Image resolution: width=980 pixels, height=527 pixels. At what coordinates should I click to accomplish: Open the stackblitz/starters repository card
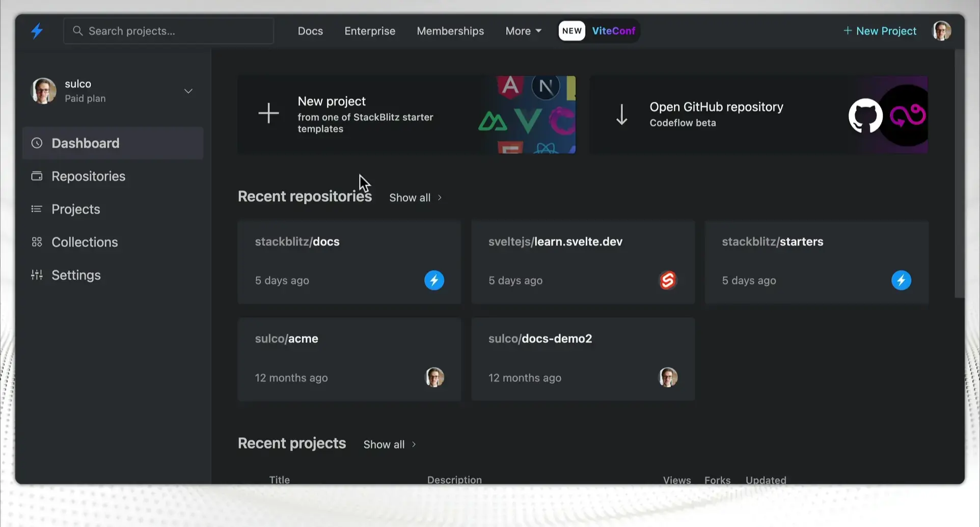[816, 262]
